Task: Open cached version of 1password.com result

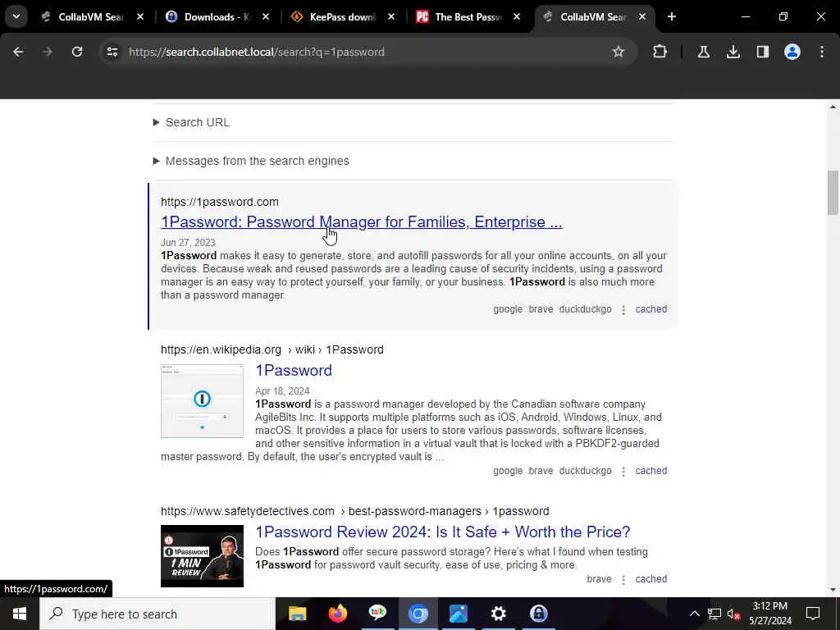Action: (651, 309)
